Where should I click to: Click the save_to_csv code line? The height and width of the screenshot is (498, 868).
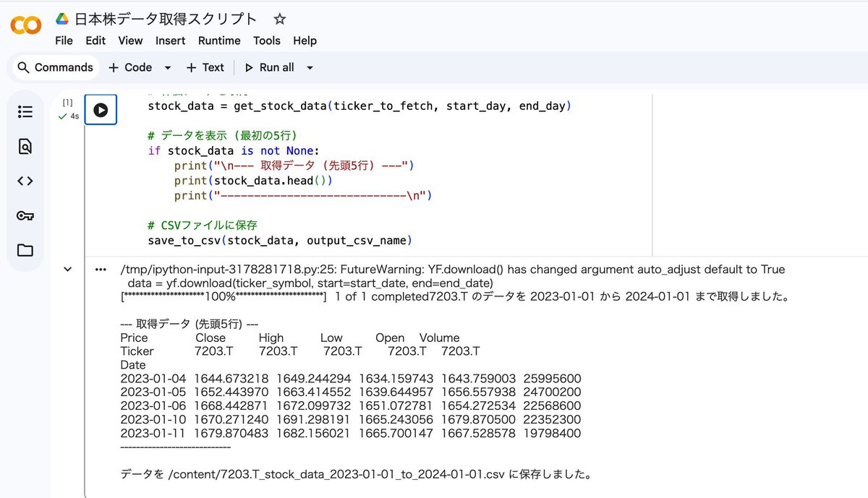tap(279, 240)
